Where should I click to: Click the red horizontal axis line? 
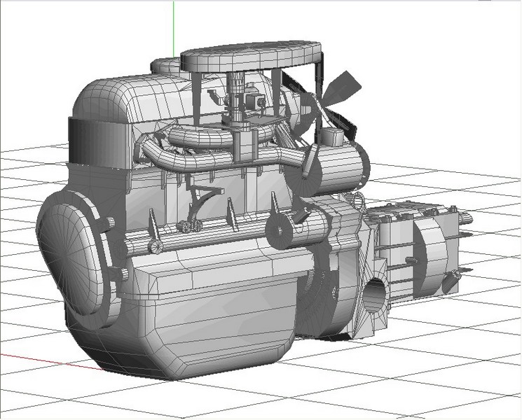click(42, 358)
